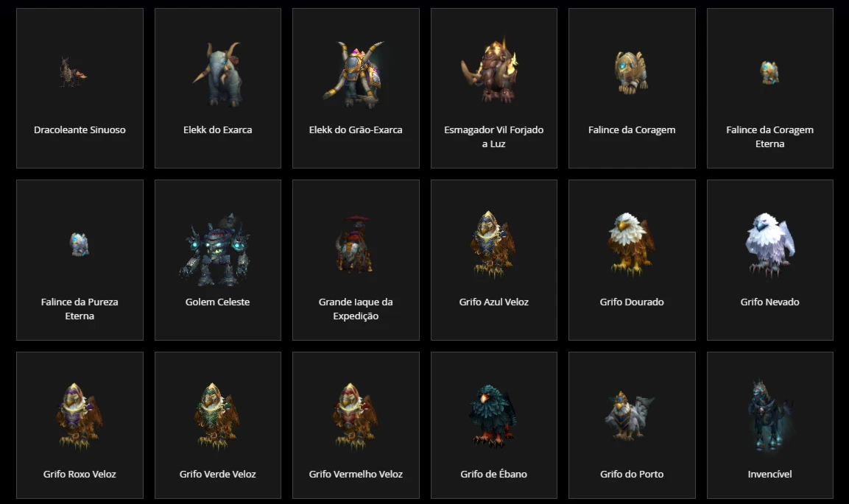Select the Golem Celeste mount icon
This screenshot has width=849, height=504.
pos(216,249)
